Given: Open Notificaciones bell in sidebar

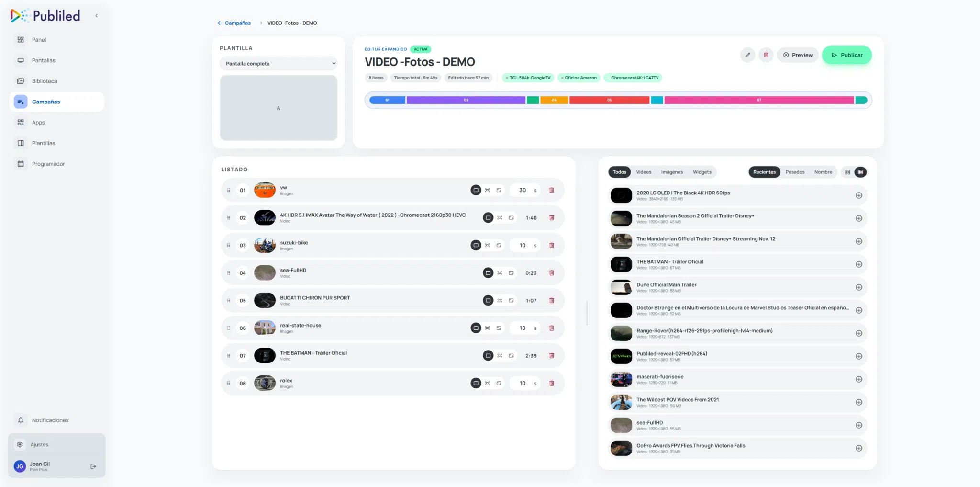Looking at the screenshot, I should point(21,420).
